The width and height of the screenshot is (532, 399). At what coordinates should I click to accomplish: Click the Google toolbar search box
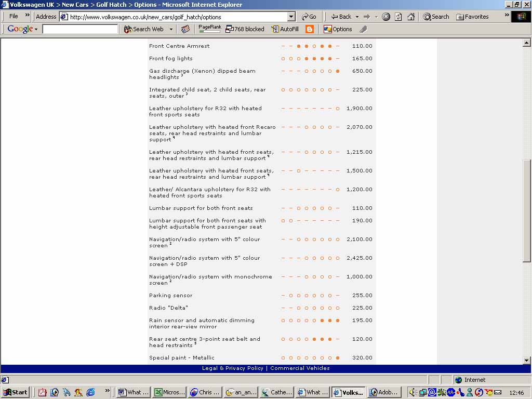[80, 29]
